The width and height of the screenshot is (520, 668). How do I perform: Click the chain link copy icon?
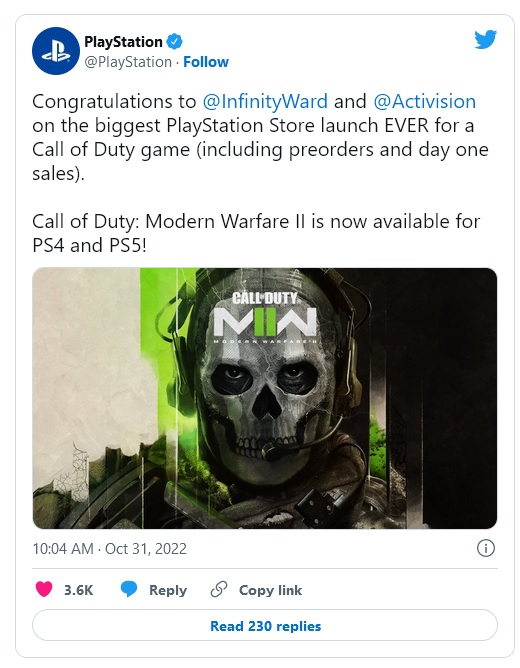(219, 590)
